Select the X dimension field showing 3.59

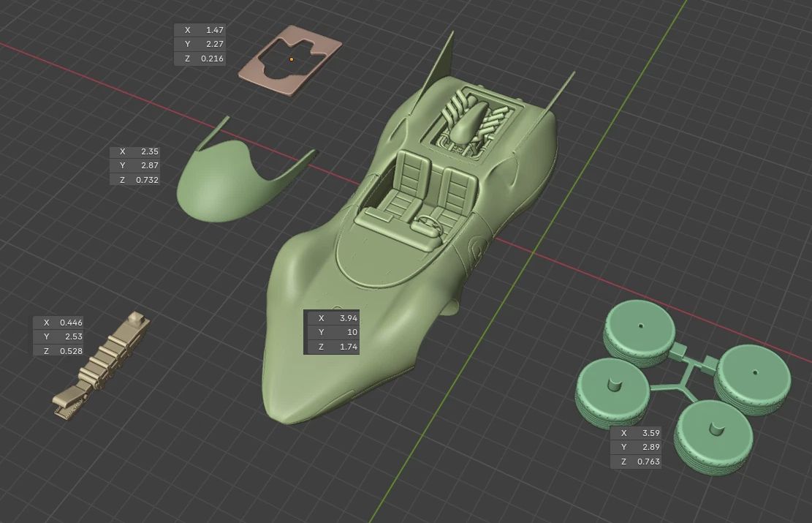(x=636, y=433)
